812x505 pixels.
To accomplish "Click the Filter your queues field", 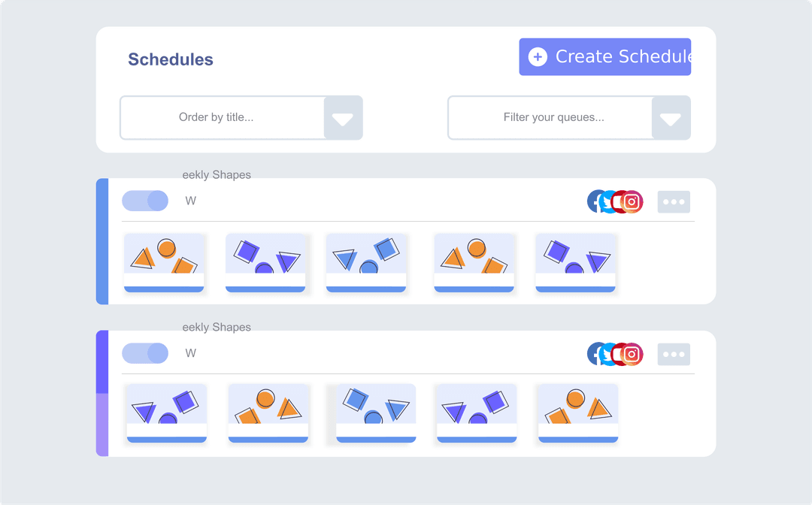I will coord(550,118).
